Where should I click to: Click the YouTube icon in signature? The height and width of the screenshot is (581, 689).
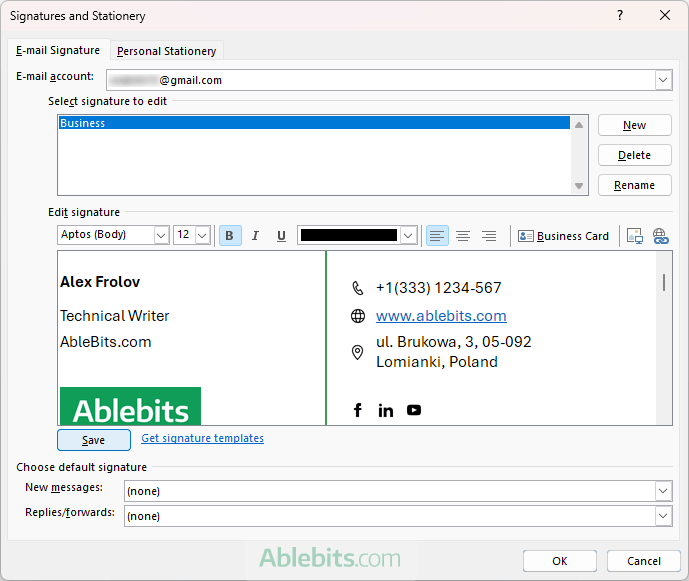coord(414,410)
